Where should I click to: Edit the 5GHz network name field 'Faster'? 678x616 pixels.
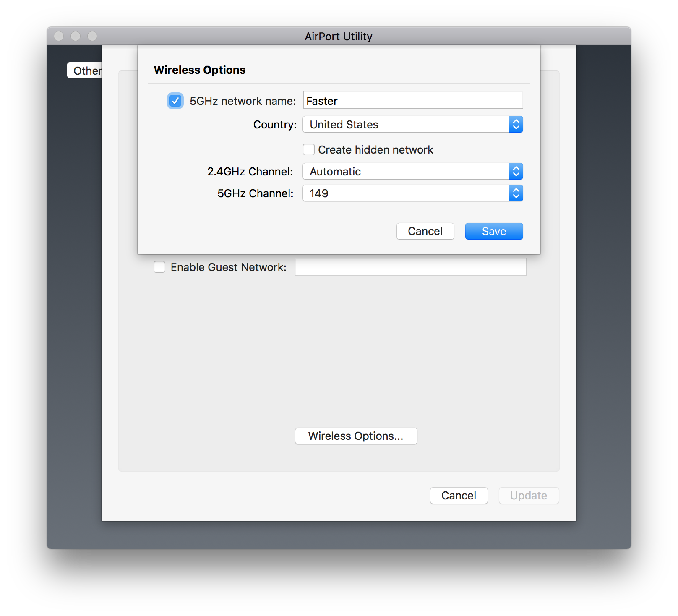(413, 100)
